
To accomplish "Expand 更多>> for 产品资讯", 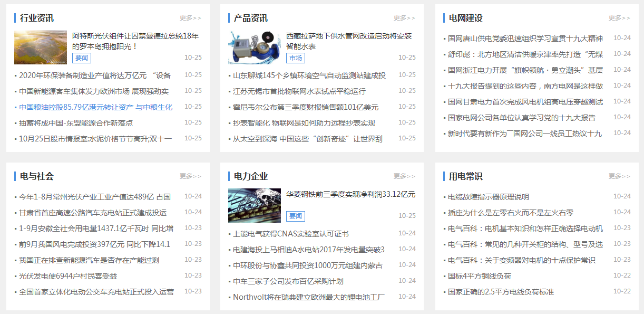I will pos(404,18).
